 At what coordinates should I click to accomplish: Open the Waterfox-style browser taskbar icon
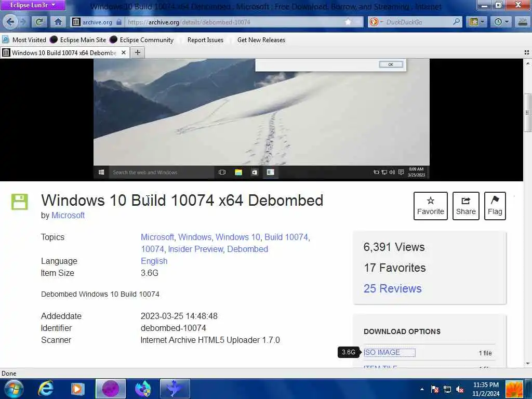coord(143,389)
